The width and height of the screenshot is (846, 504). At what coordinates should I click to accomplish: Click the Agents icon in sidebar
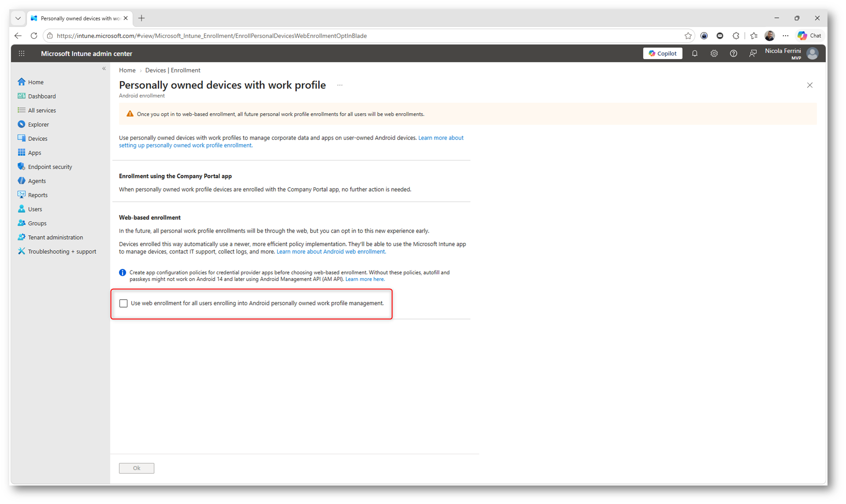coord(21,181)
